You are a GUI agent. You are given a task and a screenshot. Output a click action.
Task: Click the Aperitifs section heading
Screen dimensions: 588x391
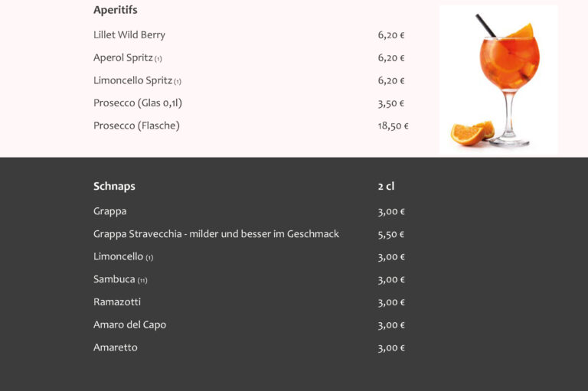point(116,10)
